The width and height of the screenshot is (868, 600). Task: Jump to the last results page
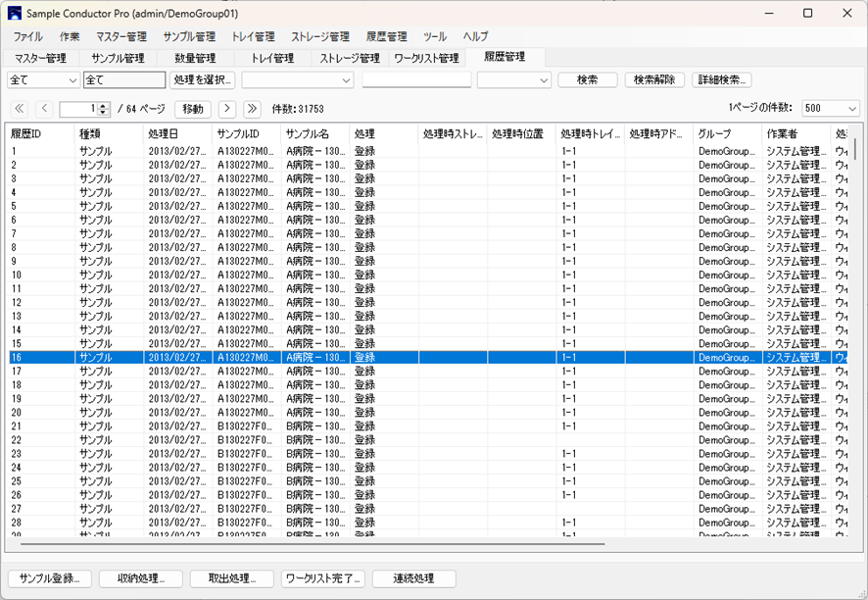pyautogui.click(x=252, y=109)
